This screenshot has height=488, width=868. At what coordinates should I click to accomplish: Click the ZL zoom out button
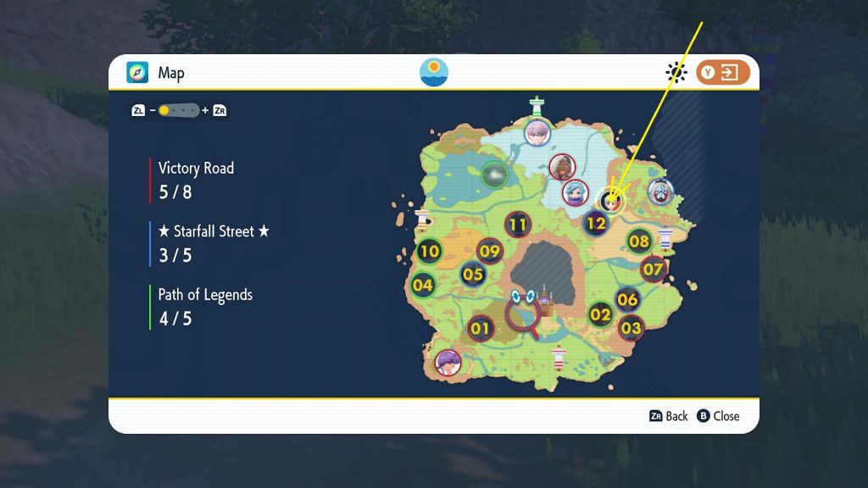138,111
